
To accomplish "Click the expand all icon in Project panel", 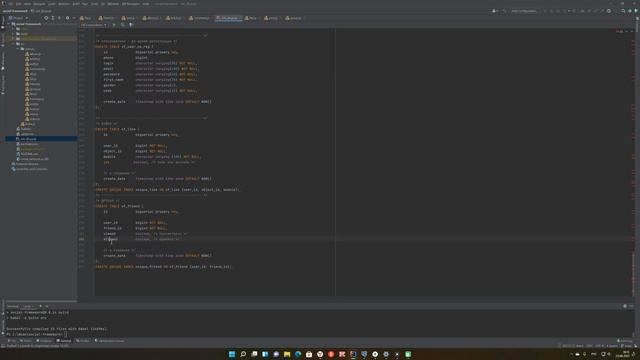I will tap(53, 18).
